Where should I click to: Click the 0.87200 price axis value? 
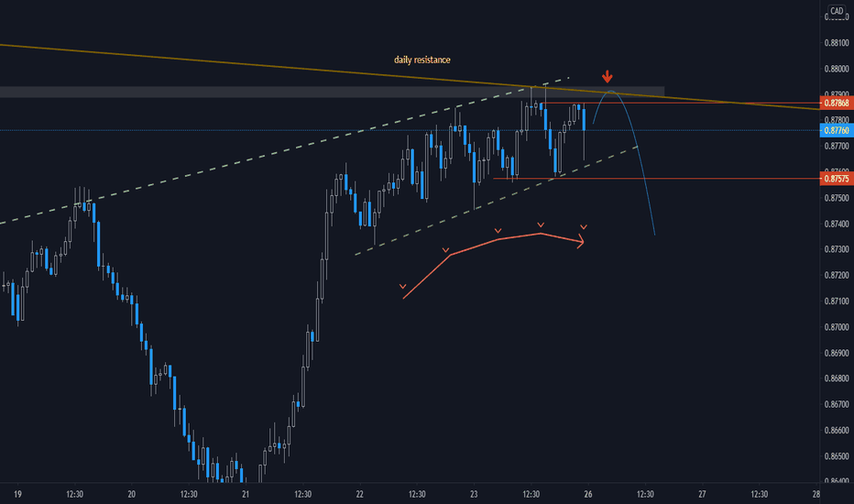point(836,275)
